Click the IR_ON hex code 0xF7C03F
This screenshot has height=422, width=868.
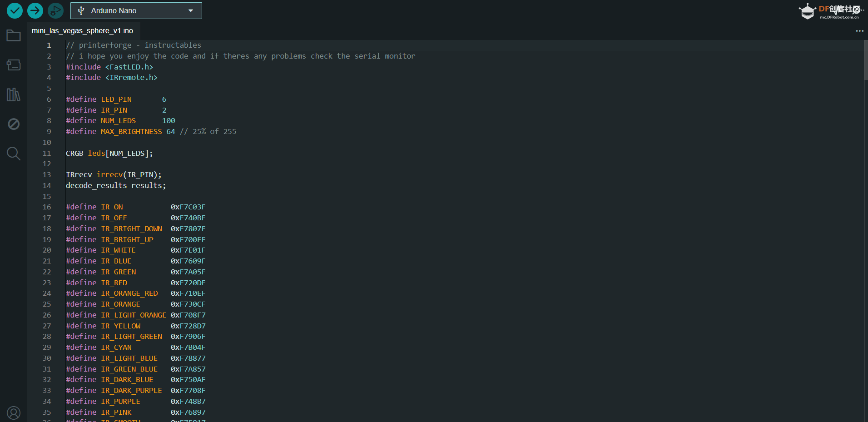click(188, 207)
